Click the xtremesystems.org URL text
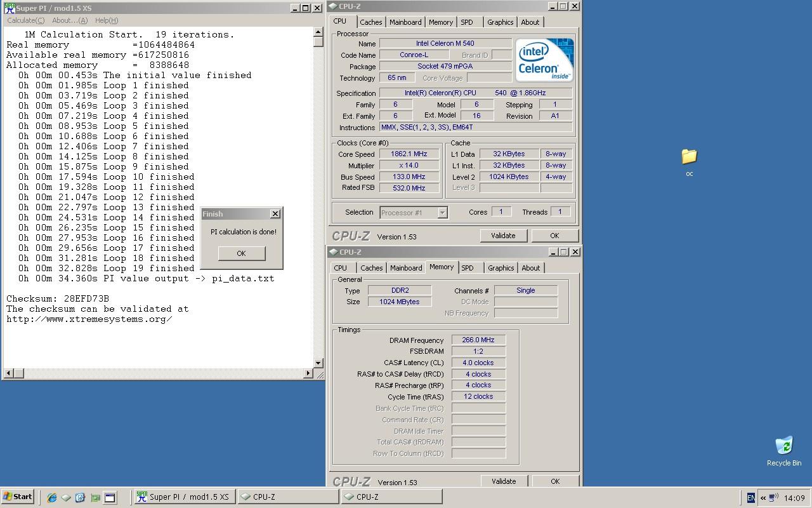This screenshot has height=508, width=812. 89,319
